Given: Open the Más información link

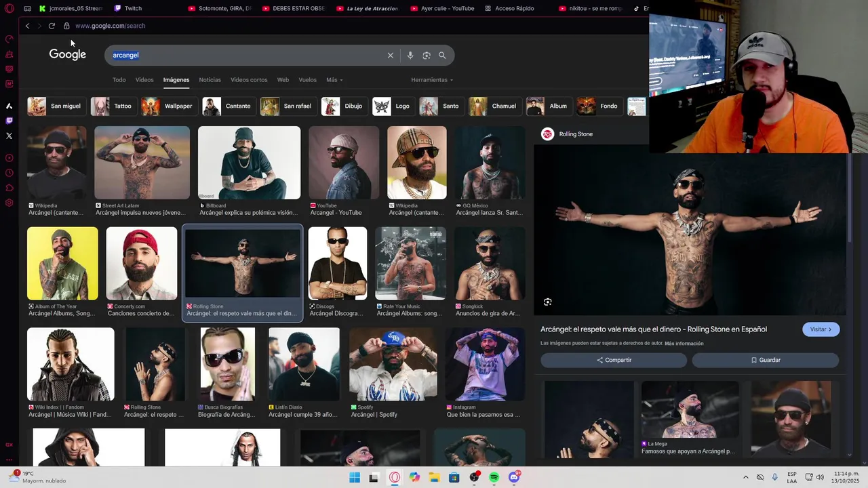Looking at the screenshot, I should pos(684,344).
